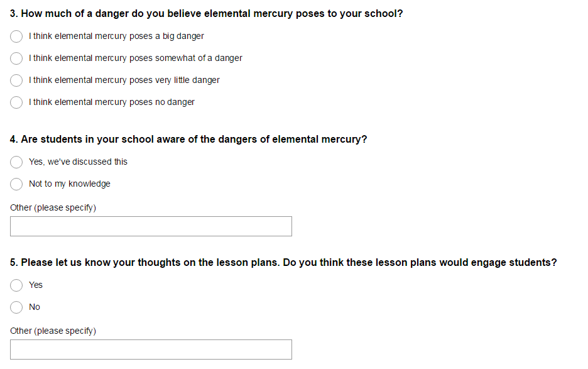Click the 'poses a big danger' label text
The image size is (588, 369).
[116, 36]
